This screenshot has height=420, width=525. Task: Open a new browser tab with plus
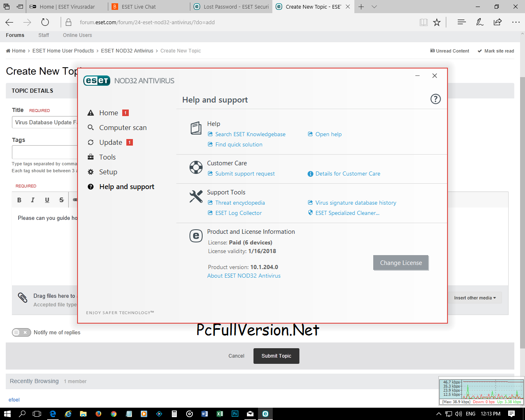361,7
